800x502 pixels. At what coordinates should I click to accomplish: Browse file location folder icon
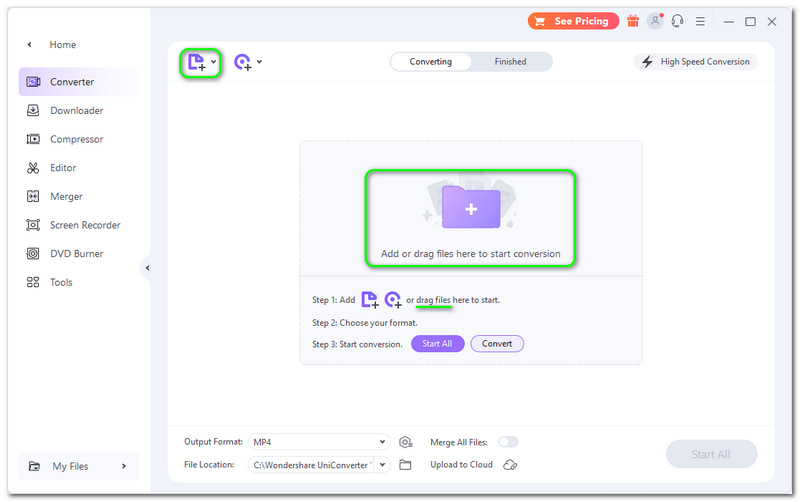pyautogui.click(x=405, y=465)
